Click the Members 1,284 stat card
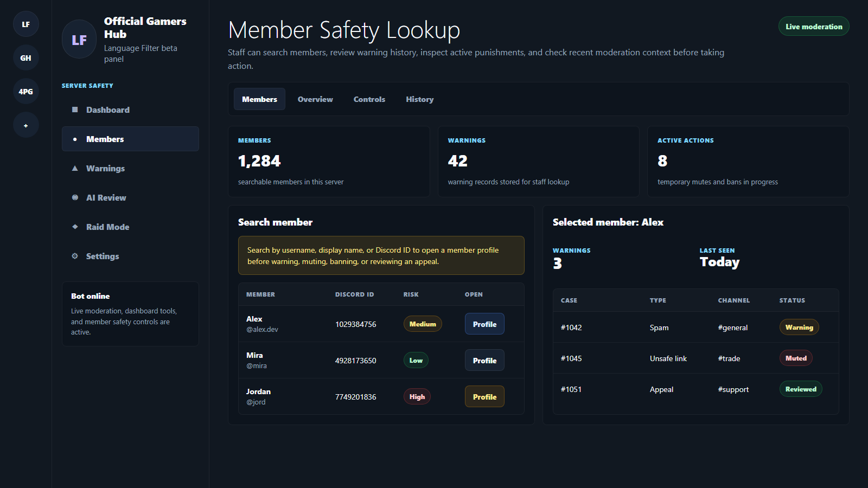 click(329, 162)
